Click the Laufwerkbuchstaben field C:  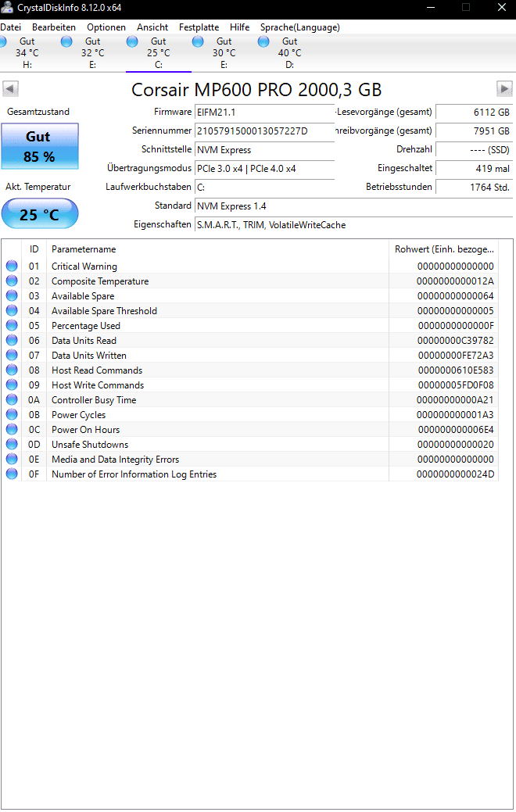pos(265,187)
